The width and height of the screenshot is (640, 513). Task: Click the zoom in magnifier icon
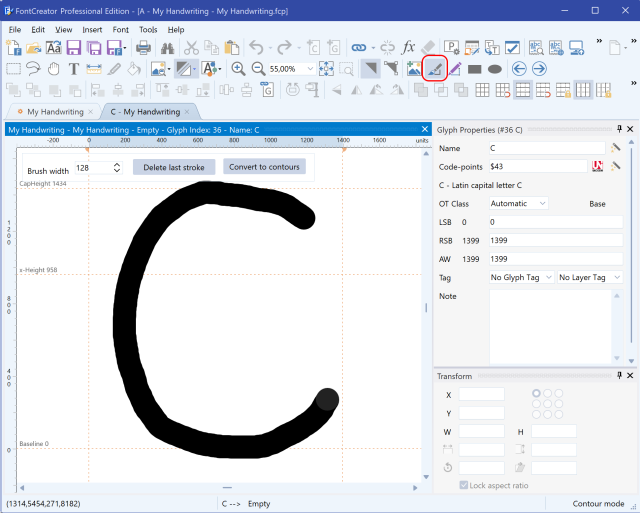(238, 68)
